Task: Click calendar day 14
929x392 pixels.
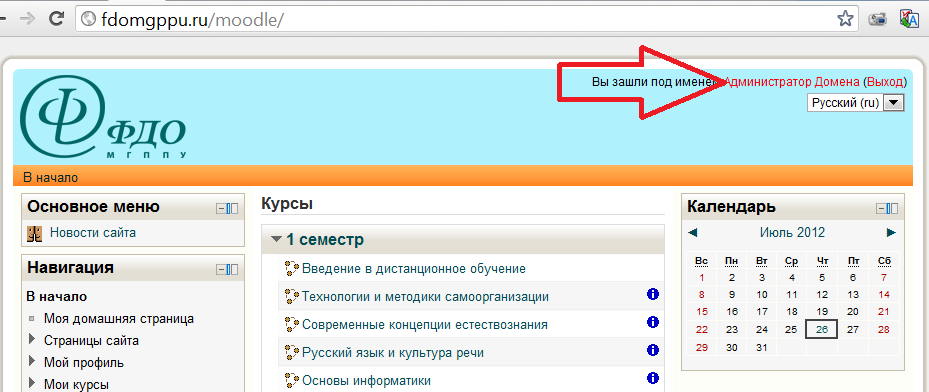Action: [x=884, y=294]
